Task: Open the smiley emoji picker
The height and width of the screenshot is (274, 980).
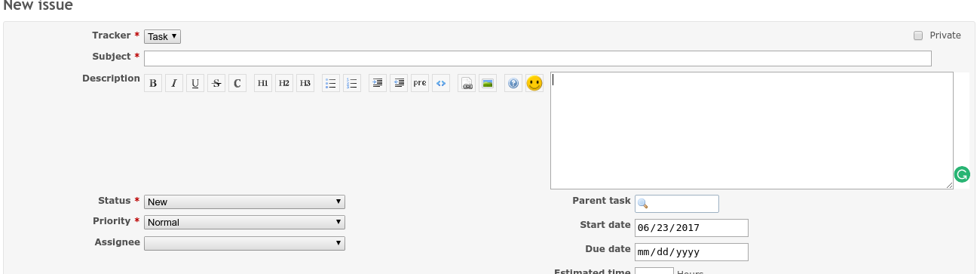Action: 534,84
